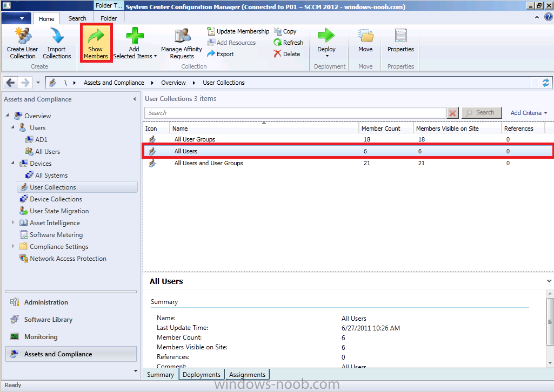Click Add Selected Items plus icon

click(135, 36)
